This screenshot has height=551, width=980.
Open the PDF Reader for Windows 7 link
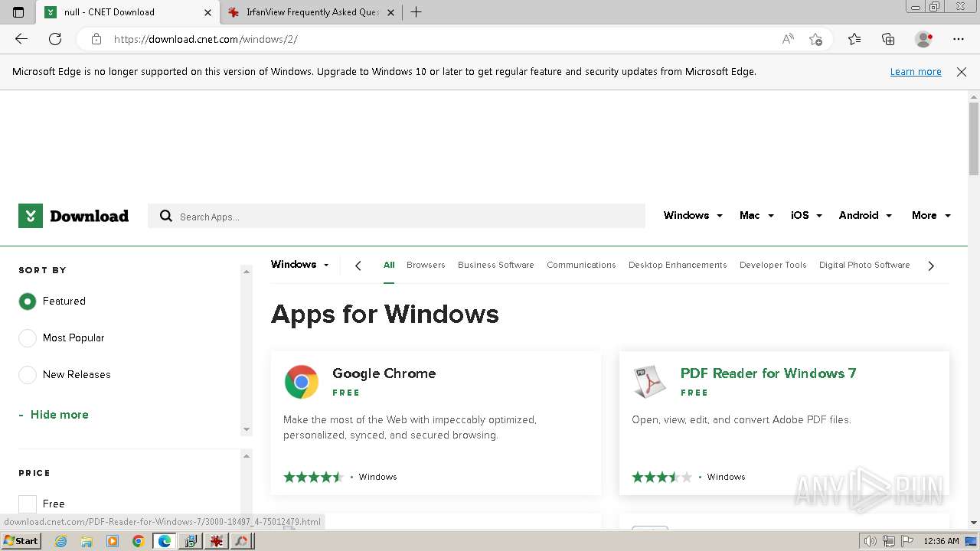(x=768, y=373)
